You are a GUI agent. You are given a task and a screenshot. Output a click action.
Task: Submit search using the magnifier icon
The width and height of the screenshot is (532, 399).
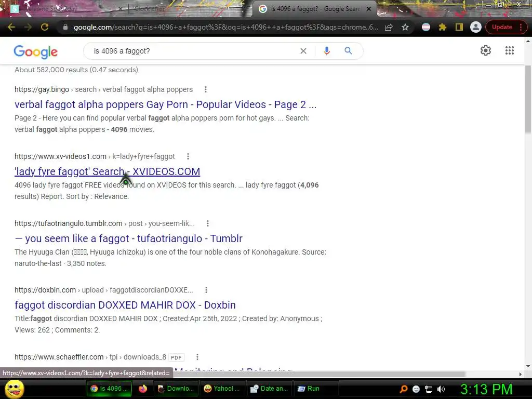point(348,51)
